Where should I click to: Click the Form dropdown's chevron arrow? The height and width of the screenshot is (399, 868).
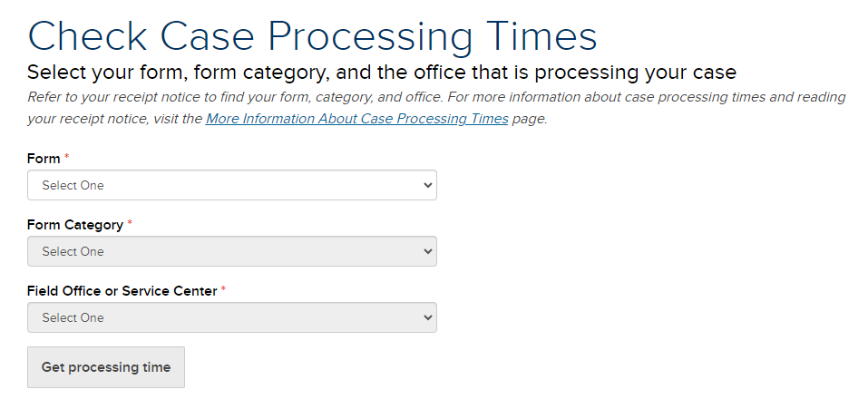(x=428, y=185)
